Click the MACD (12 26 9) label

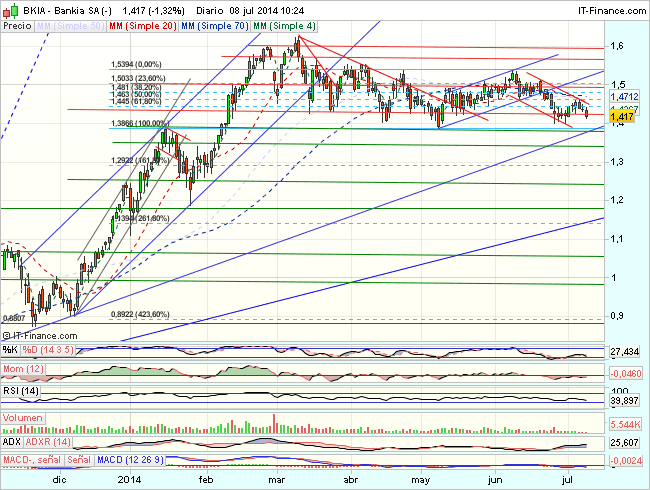(131, 459)
